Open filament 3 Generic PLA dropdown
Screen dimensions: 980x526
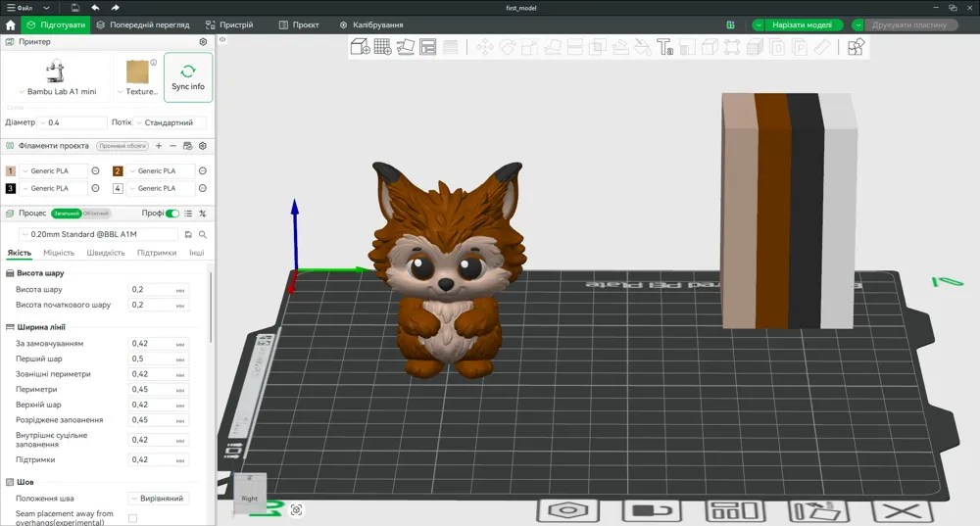(x=54, y=188)
